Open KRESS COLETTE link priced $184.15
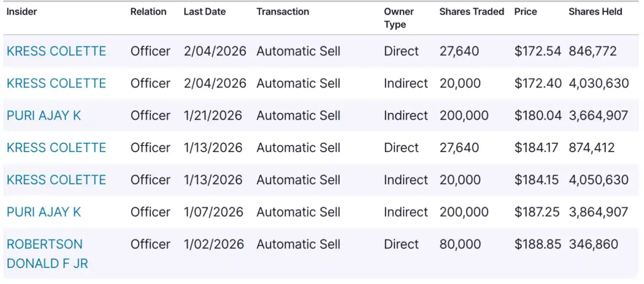This screenshot has height=284, width=644. tap(56, 180)
